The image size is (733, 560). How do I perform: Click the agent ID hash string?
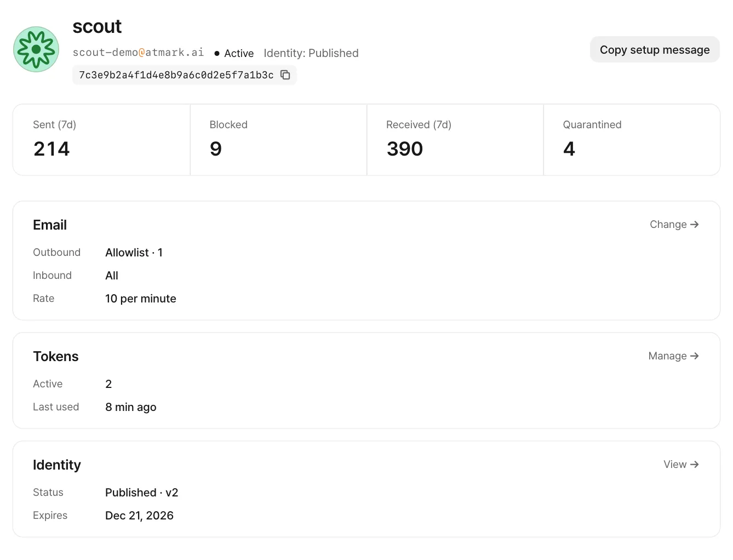click(x=176, y=75)
